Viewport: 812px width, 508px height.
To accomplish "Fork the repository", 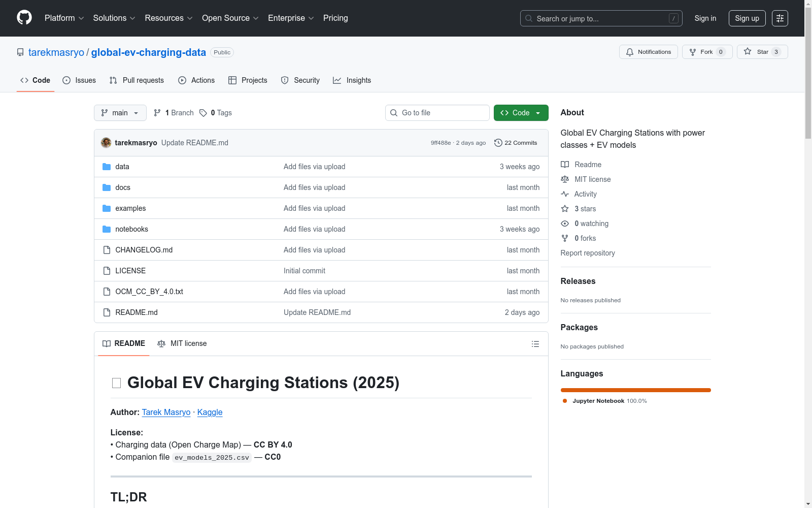I will point(706,52).
